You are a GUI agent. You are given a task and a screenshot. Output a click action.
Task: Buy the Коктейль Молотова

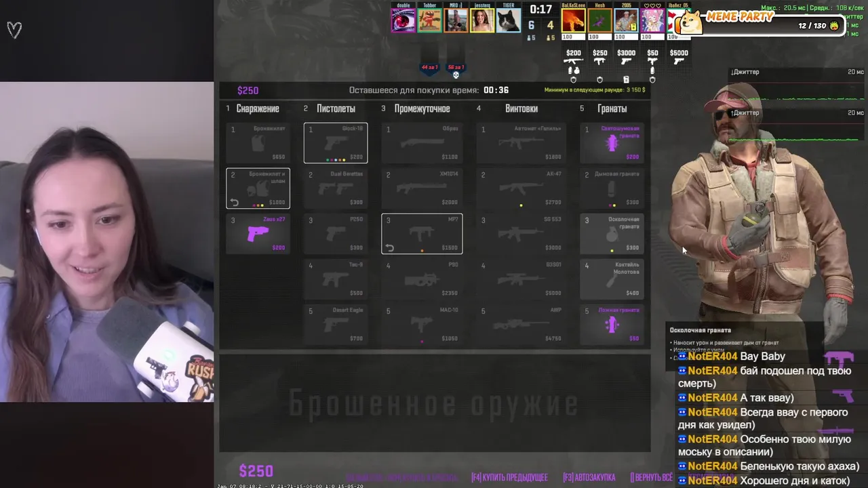[612, 279]
